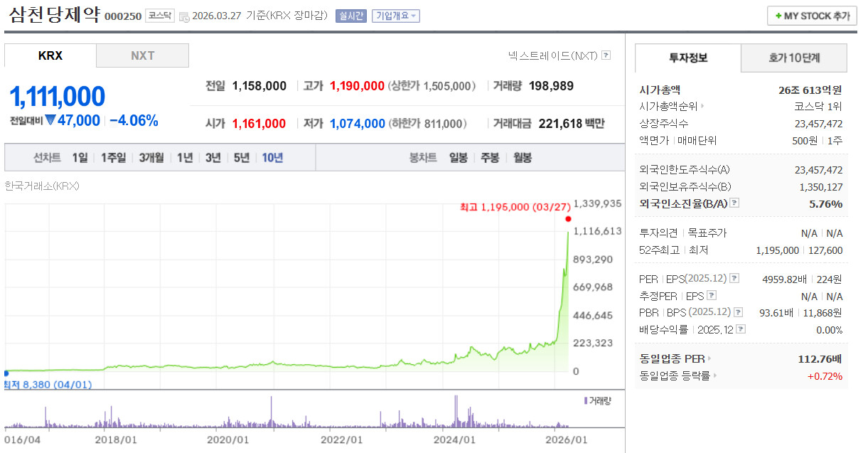Click the purple 거래량 legend marker
868x453 pixels.
click(586, 401)
